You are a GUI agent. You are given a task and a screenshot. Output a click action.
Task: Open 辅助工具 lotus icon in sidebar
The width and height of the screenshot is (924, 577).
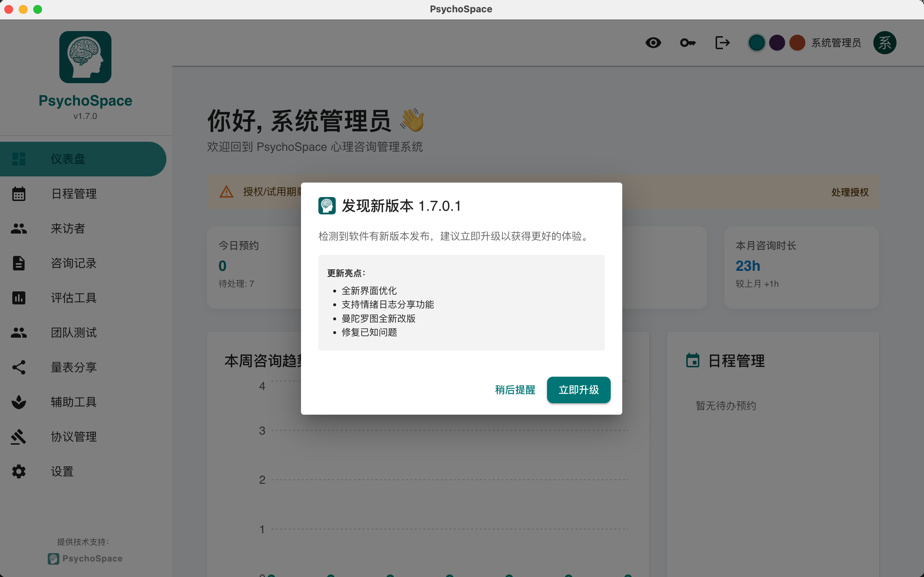[x=19, y=402]
